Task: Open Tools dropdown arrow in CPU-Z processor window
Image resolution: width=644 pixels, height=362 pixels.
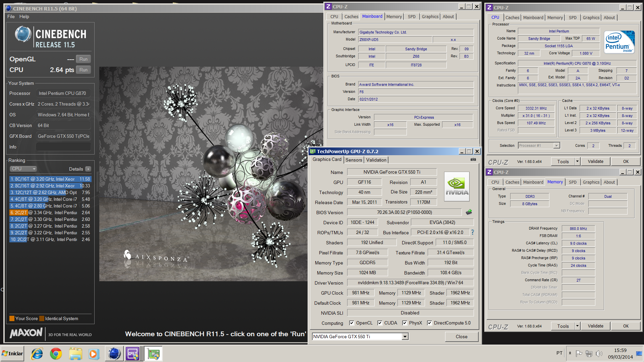Action: (577, 161)
